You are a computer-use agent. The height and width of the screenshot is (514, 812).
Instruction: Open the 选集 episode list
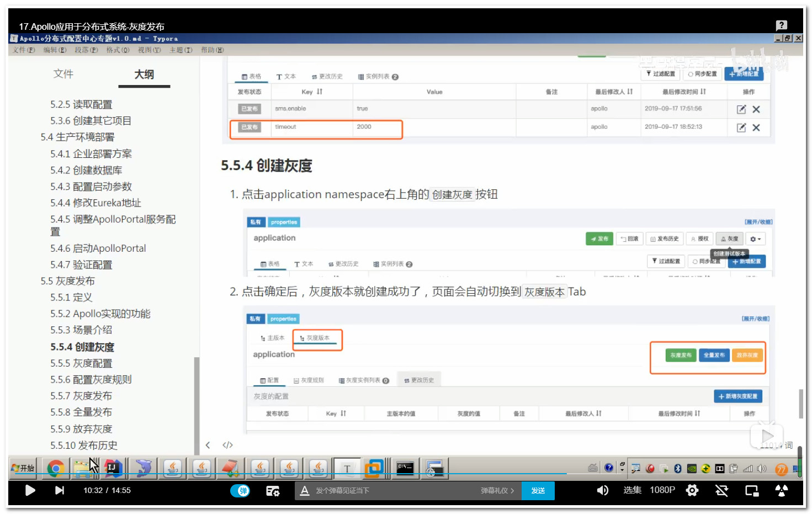(632, 490)
